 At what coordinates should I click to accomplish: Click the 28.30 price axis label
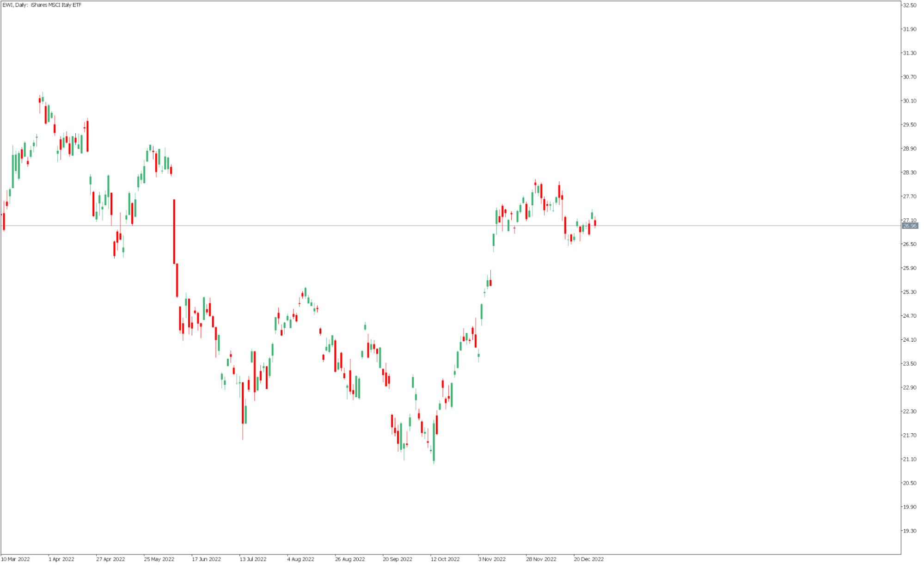coord(910,172)
